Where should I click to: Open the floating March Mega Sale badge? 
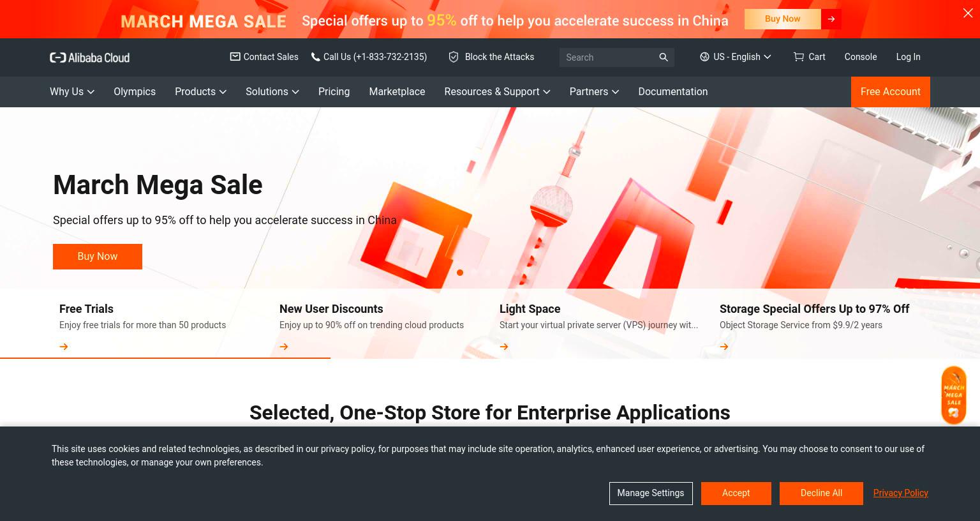coord(954,395)
